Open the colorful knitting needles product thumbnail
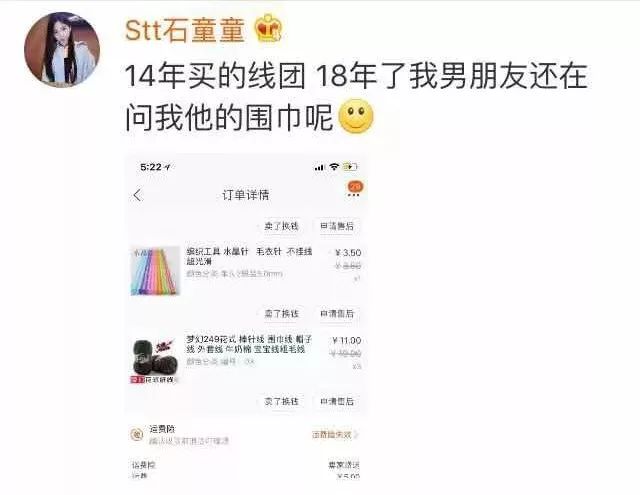The width and height of the screenshot is (640, 495). click(x=155, y=271)
